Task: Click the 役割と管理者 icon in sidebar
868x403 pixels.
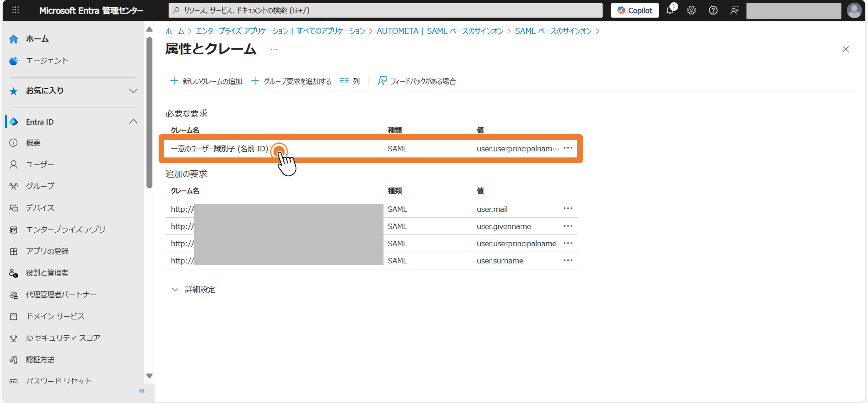Action: pyautogui.click(x=13, y=273)
